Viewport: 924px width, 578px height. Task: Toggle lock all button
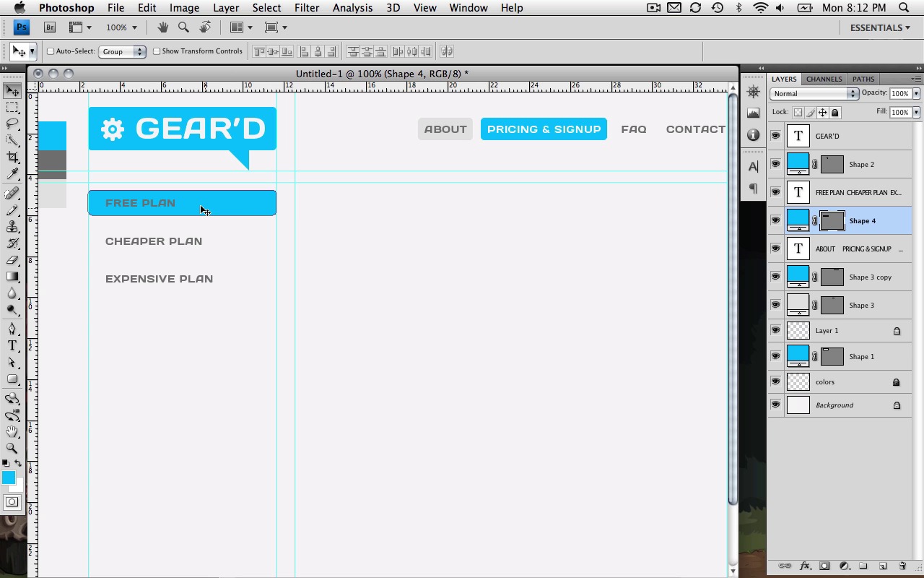pyautogui.click(x=835, y=113)
